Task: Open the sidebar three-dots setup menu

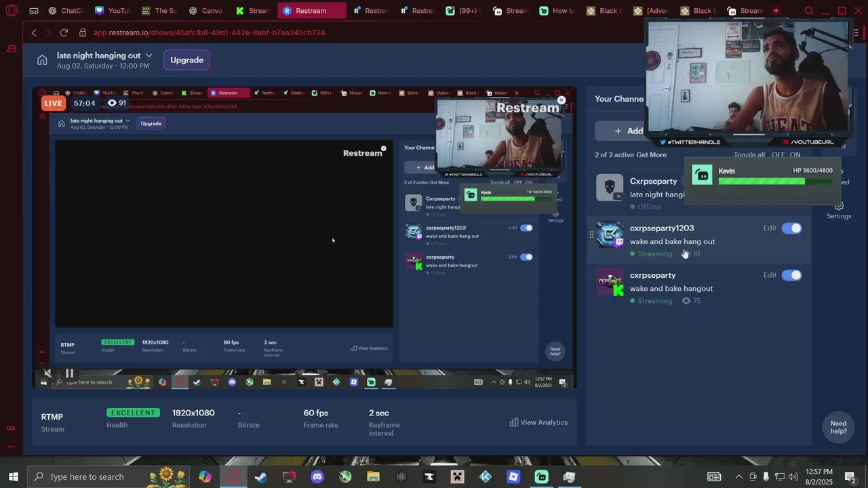Action: coord(11,446)
